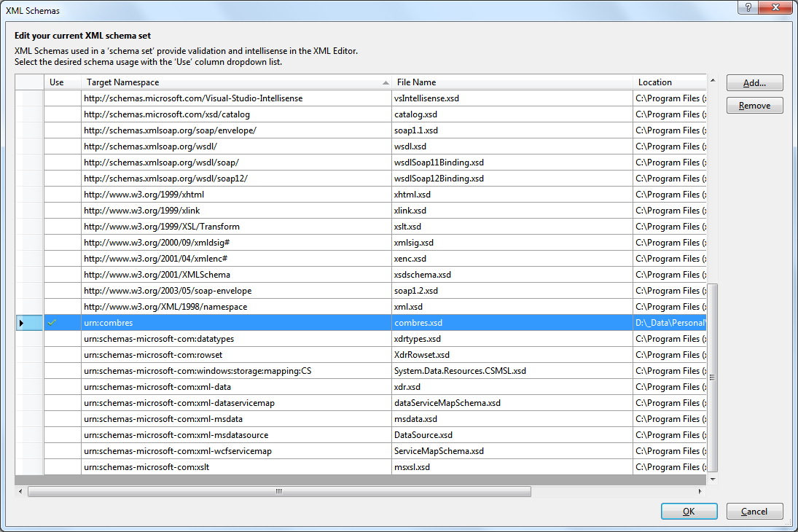Viewport: 798px width, 532px height.
Task: Click the horizontal scrollbar left arrow
Action: click(x=20, y=491)
